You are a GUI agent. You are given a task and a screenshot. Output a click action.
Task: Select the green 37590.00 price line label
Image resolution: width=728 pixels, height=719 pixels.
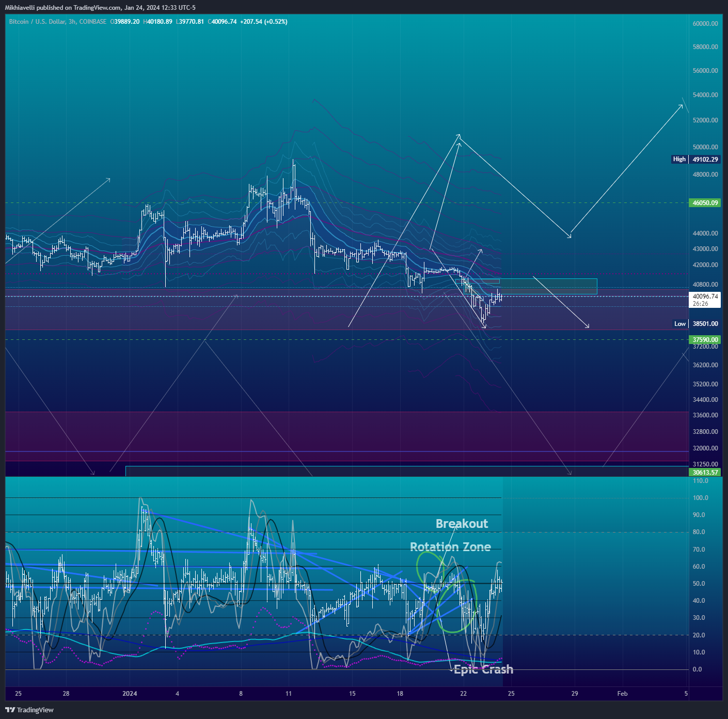705,340
